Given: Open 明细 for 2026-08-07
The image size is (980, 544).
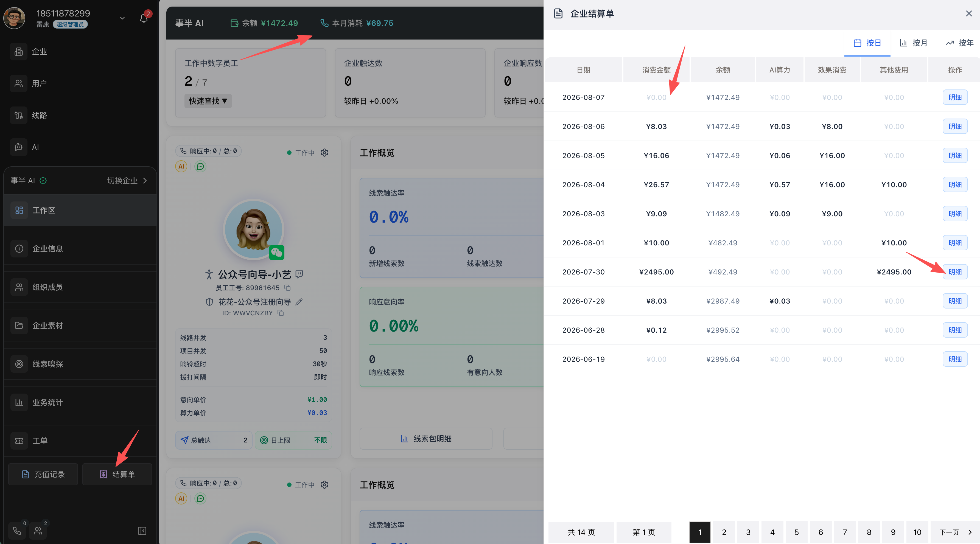Looking at the screenshot, I should pyautogui.click(x=955, y=97).
